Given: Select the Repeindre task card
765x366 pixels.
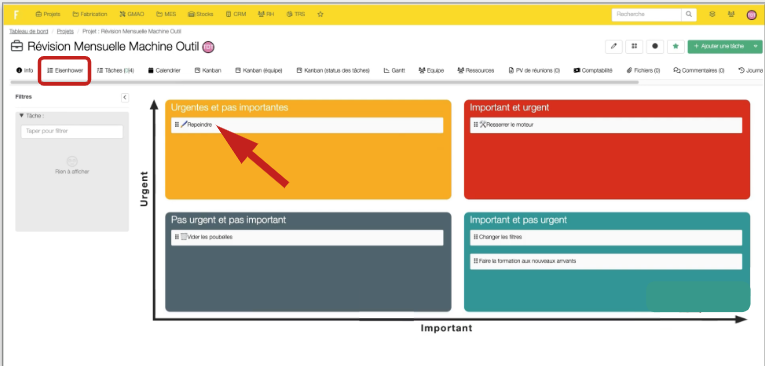Looking at the screenshot, I should click(x=307, y=125).
